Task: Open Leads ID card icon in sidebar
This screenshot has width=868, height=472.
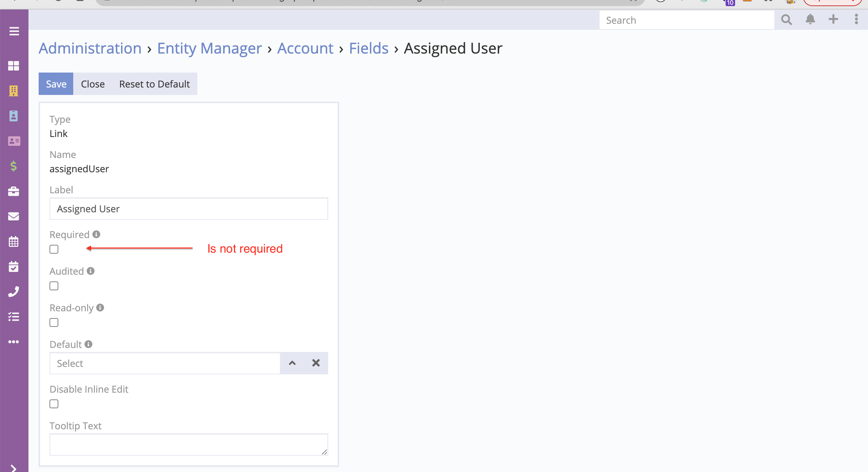Action: pyautogui.click(x=14, y=141)
